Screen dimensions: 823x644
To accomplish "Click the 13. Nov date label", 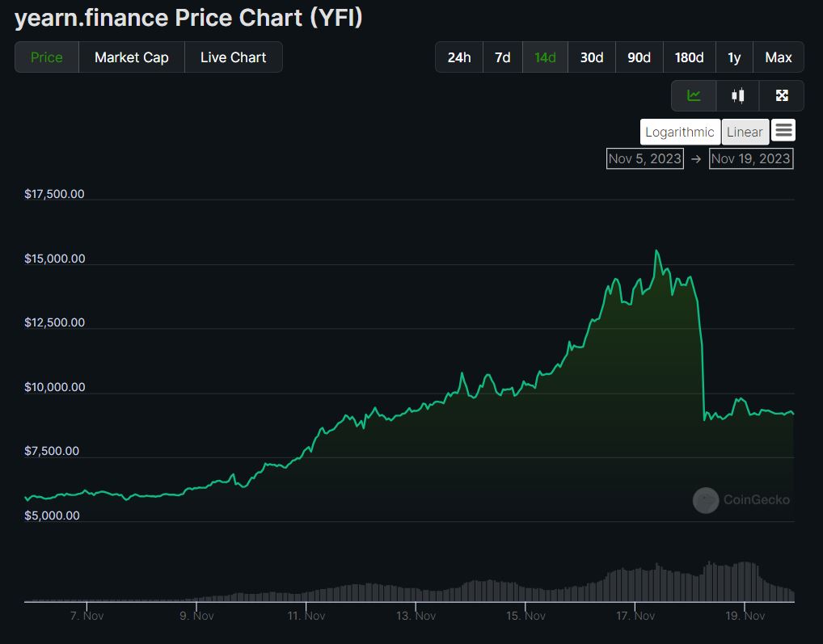I will pyautogui.click(x=416, y=616).
